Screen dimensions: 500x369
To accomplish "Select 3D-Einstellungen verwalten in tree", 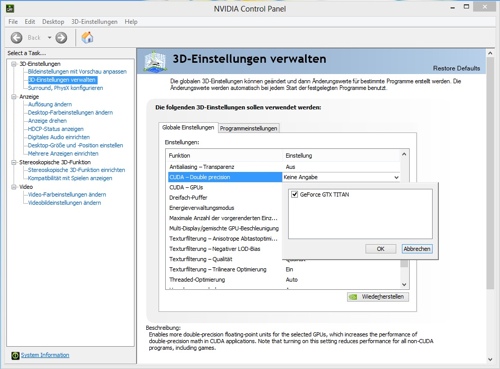I will (63, 80).
